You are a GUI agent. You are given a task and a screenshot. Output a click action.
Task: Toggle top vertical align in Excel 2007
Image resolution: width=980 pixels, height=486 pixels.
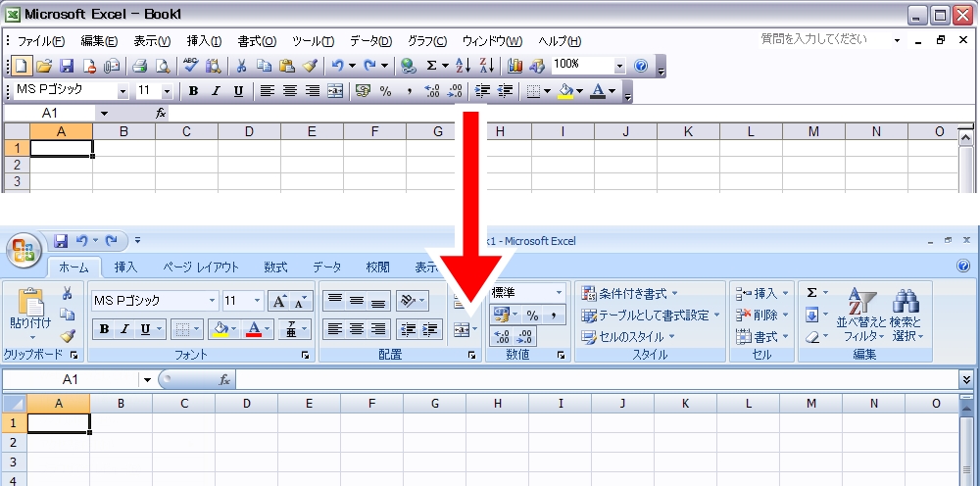(335, 301)
